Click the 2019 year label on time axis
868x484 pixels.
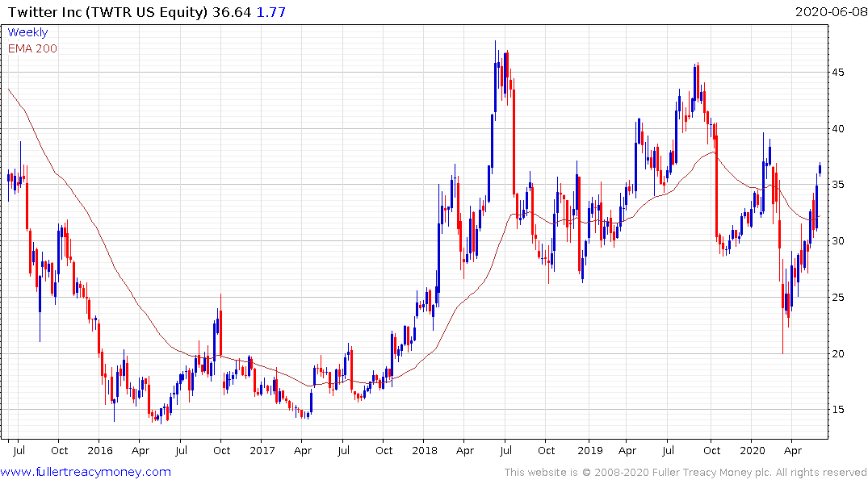click(x=590, y=451)
